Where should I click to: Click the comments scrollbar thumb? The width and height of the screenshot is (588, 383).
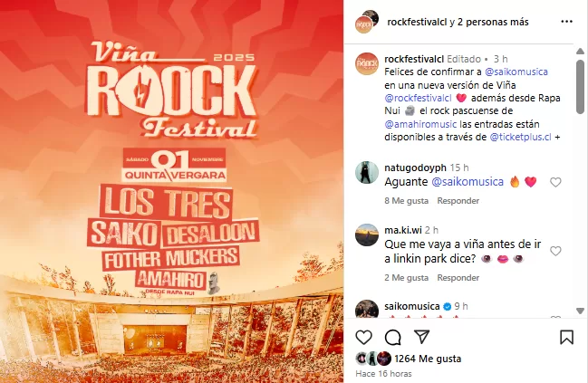click(x=580, y=87)
